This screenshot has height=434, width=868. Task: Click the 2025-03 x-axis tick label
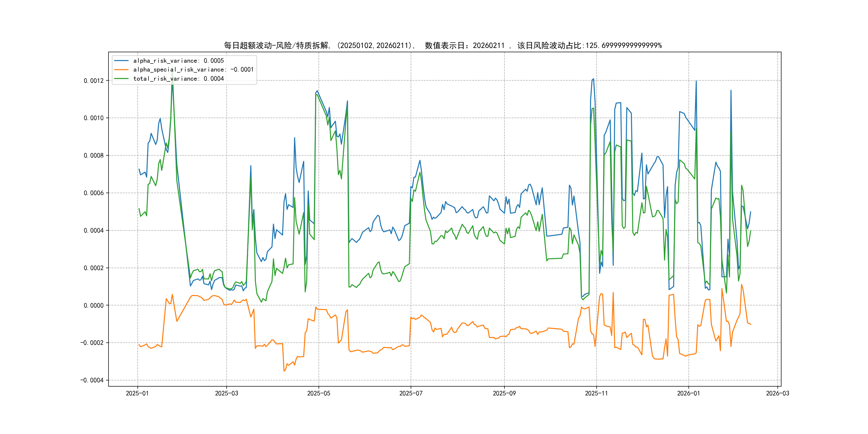226,393
